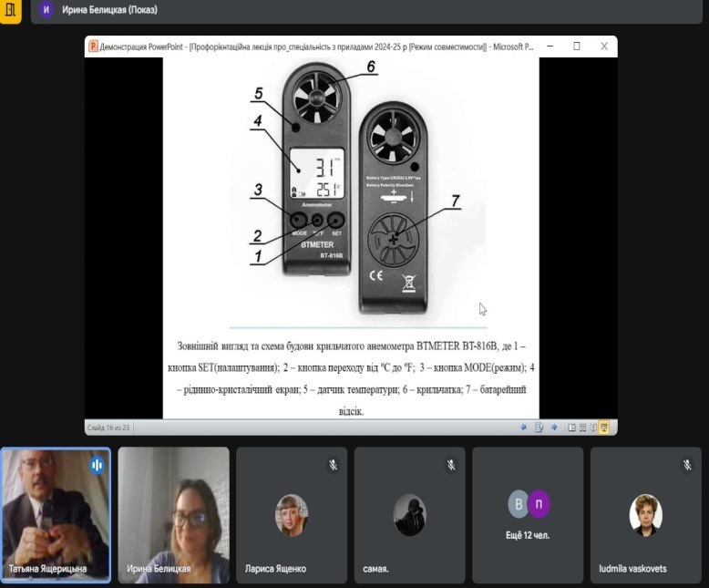Select Ирина Белицкая video tile
709x588 pixels.
(x=174, y=515)
